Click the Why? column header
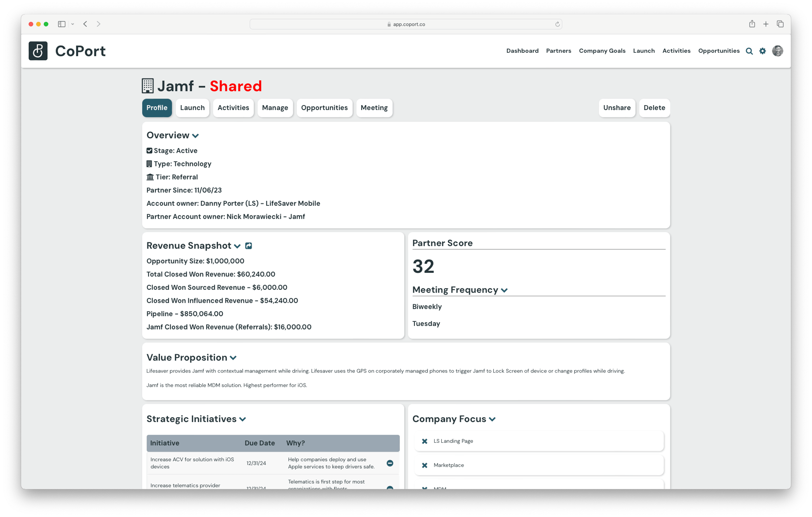The width and height of the screenshot is (812, 517). click(x=296, y=443)
